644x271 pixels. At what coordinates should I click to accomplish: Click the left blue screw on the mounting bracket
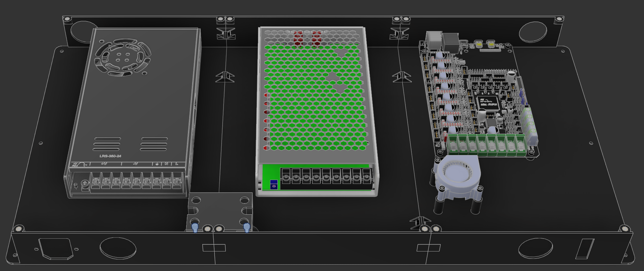coord(195,228)
